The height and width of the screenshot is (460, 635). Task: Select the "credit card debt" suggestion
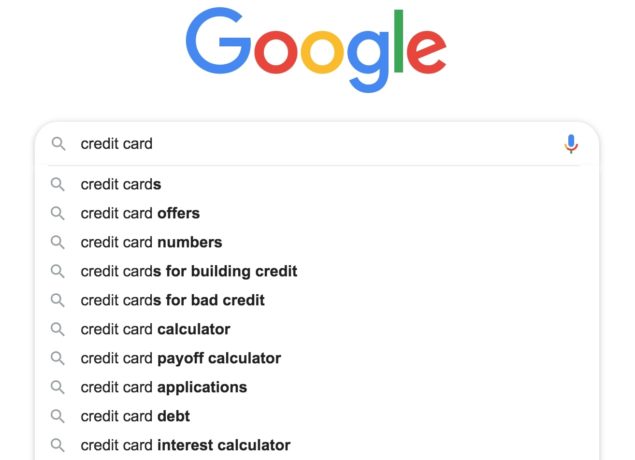(135, 416)
